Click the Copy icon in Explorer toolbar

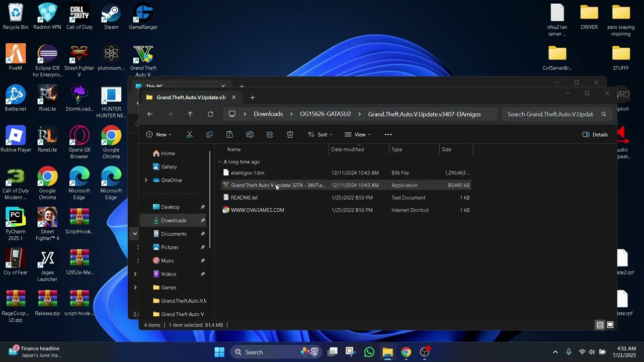point(209,135)
